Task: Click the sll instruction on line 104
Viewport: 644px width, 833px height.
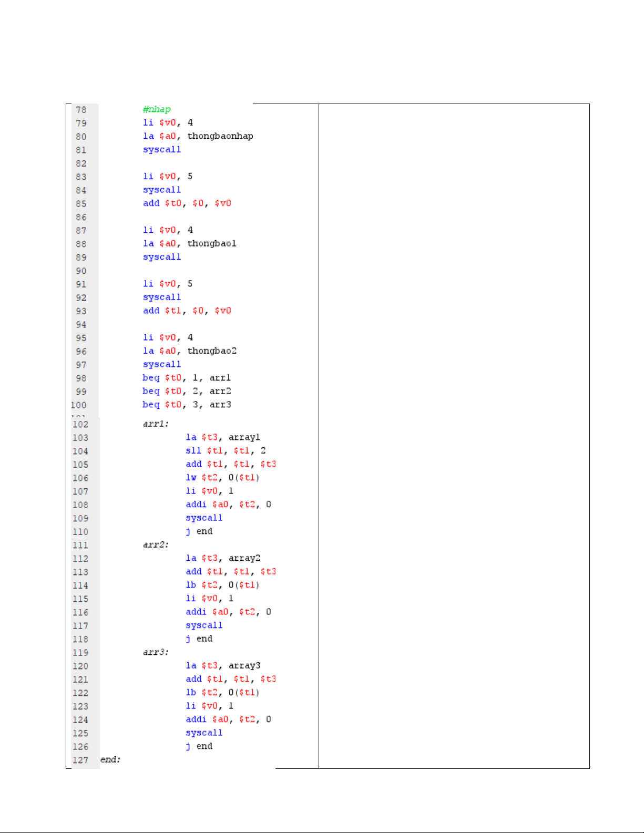Action: click(193, 451)
